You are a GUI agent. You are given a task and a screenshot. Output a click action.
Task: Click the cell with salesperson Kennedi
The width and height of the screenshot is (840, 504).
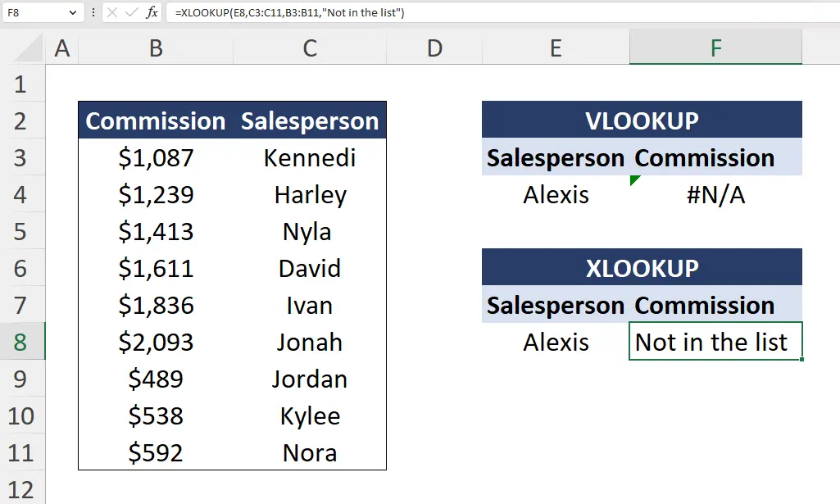309,157
